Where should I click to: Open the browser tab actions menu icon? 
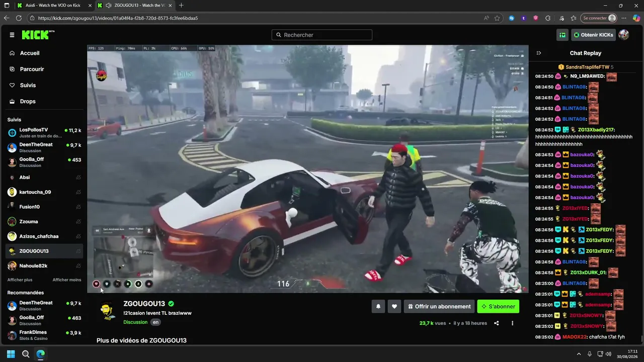[x=7, y=6]
